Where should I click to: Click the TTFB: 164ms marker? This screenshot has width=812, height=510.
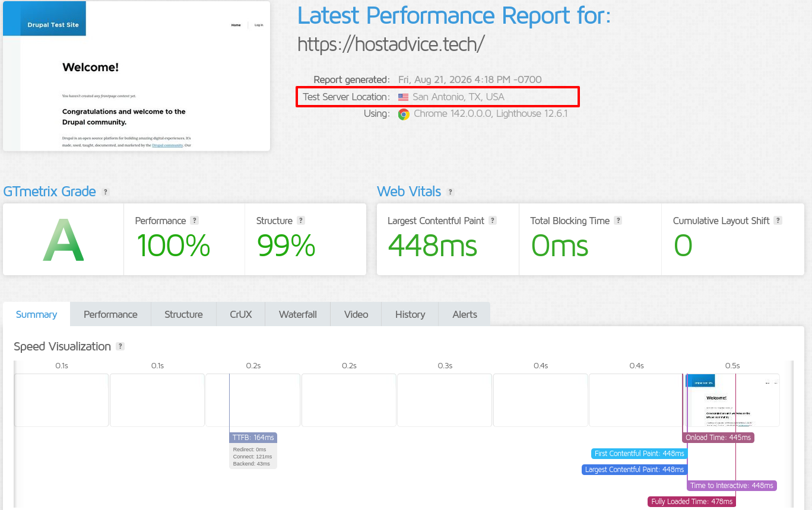click(x=253, y=438)
